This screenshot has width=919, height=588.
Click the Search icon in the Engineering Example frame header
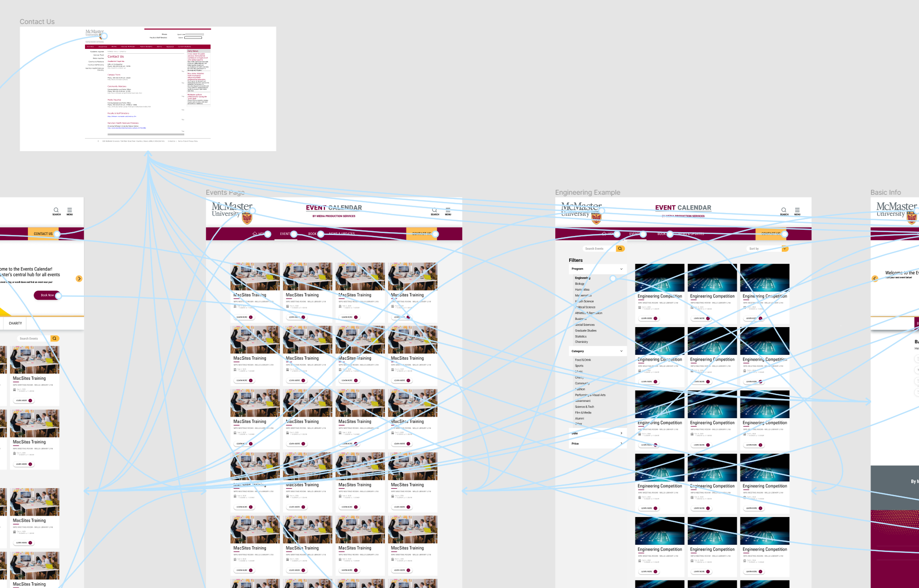tap(784, 210)
